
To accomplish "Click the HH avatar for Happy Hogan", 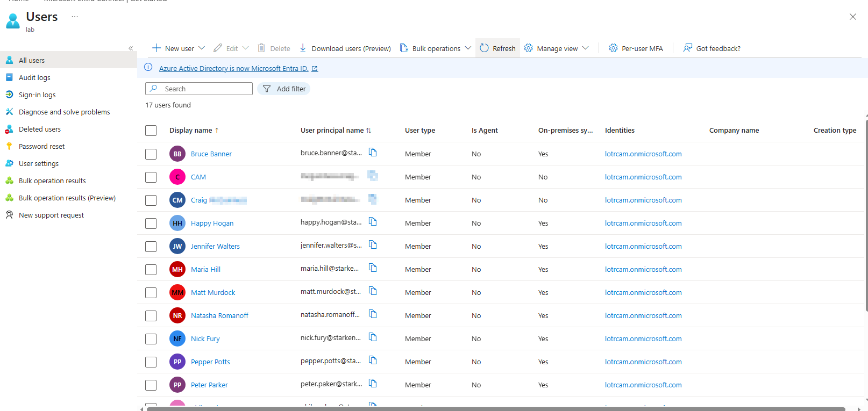I will (x=177, y=223).
